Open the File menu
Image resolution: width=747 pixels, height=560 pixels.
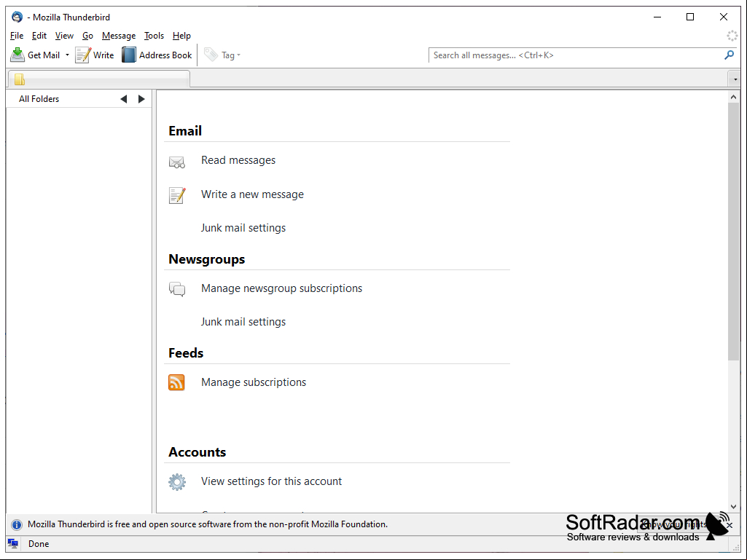[17, 36]
